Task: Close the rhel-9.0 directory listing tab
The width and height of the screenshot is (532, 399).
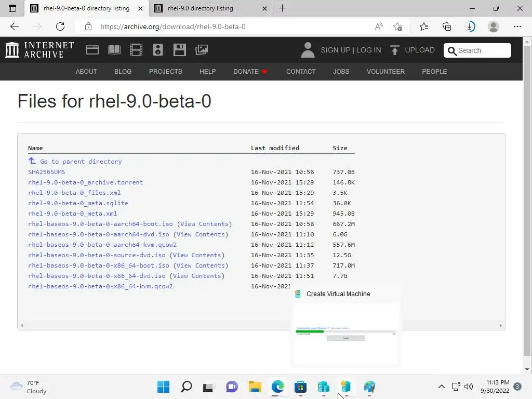Action: 264,8
